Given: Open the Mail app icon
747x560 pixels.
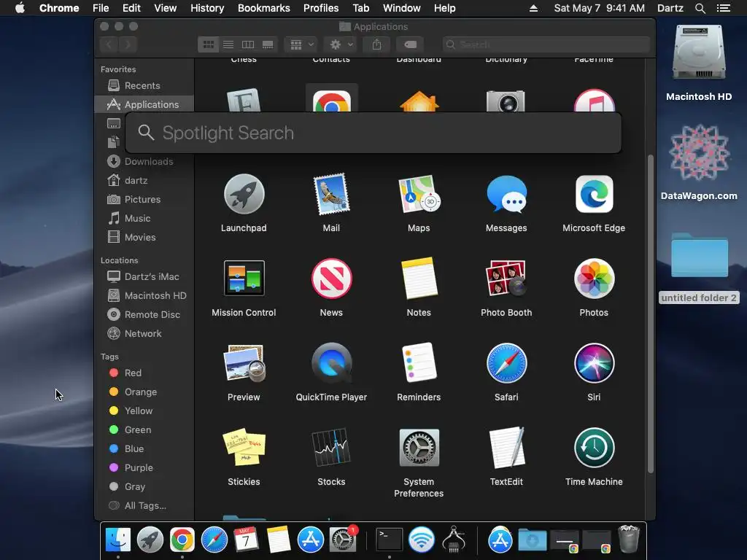Looking at the screenshot, I should 331,194.
